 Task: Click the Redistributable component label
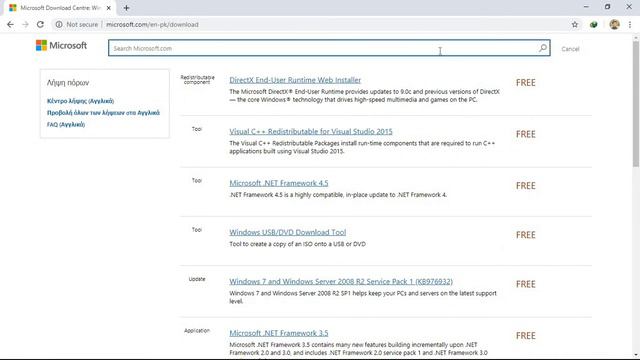[197, 80]
